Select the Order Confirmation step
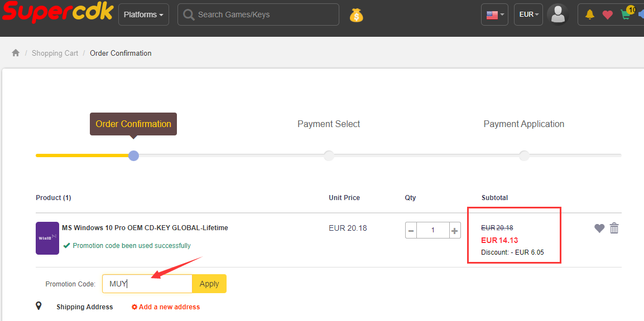 [x=133, y=124]
